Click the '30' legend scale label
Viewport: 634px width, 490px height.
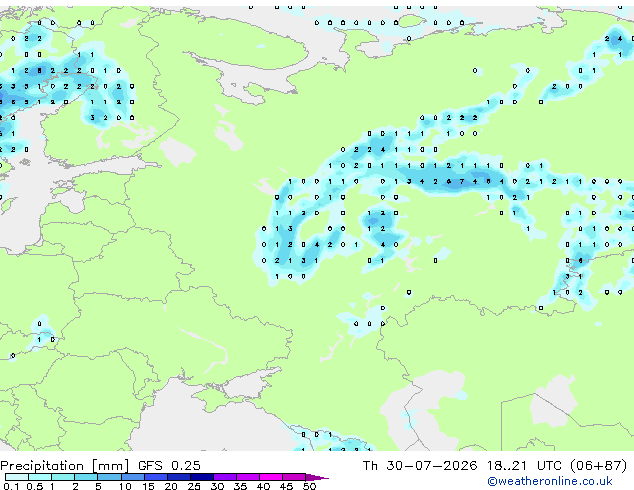(217, 486)
